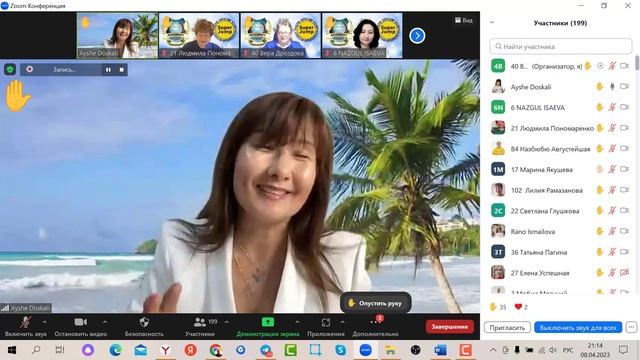Click the red Завершение end button

coord(450,327)
